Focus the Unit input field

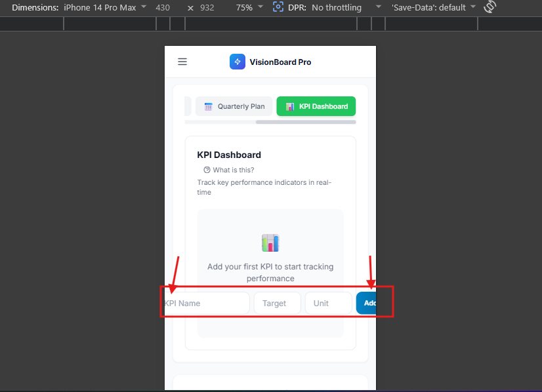[x=328, y=304]
